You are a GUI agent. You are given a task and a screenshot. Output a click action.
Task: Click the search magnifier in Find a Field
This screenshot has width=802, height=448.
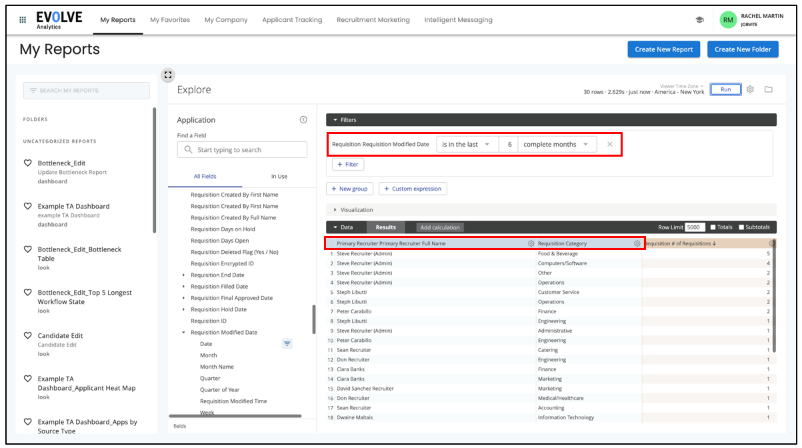point(188,149)
